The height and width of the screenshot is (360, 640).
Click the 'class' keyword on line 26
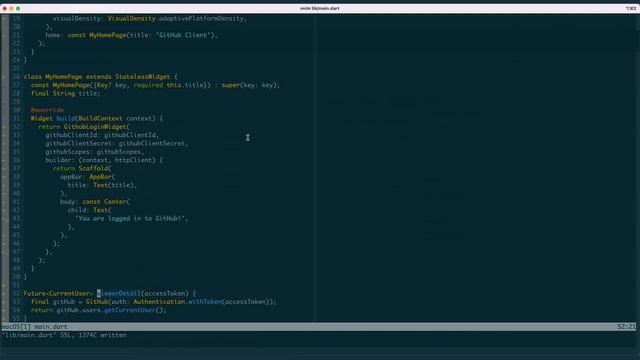click(x=33, y=77)
